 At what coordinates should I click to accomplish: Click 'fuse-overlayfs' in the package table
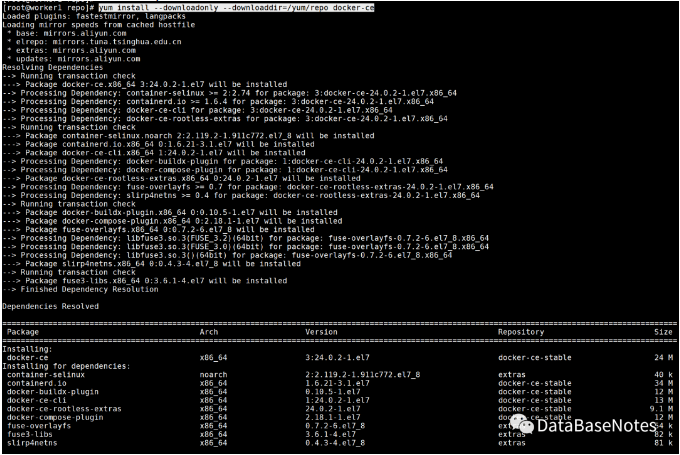[39, 426]
